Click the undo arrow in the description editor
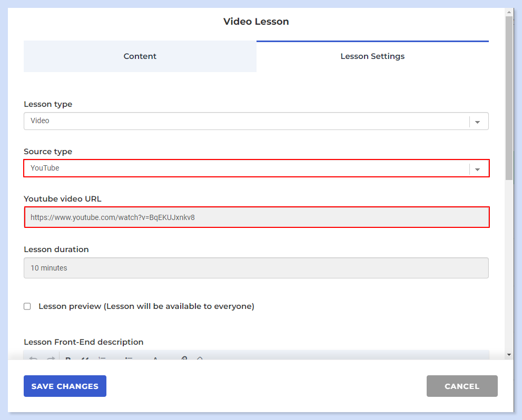Screen dimensions: 522x420 33,358
